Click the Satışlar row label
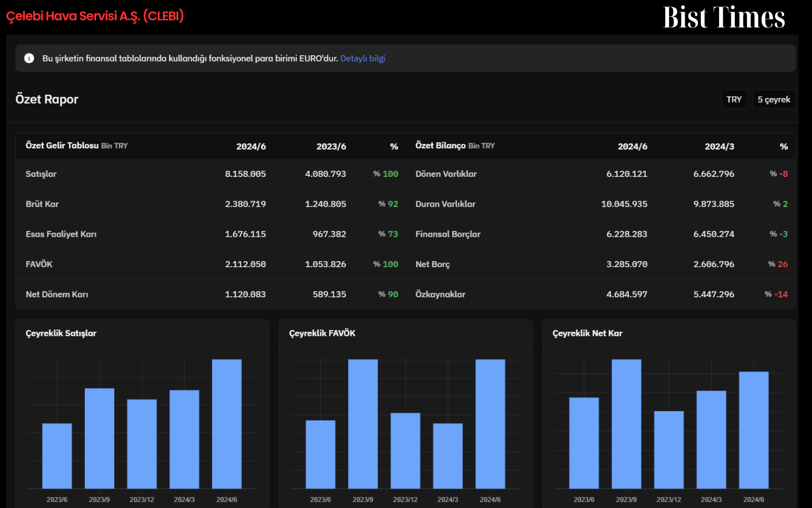 (41, 174)
